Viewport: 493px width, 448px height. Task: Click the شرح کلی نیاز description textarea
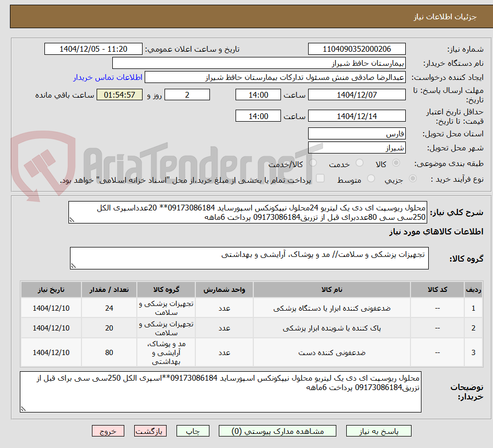coord(248,213)
